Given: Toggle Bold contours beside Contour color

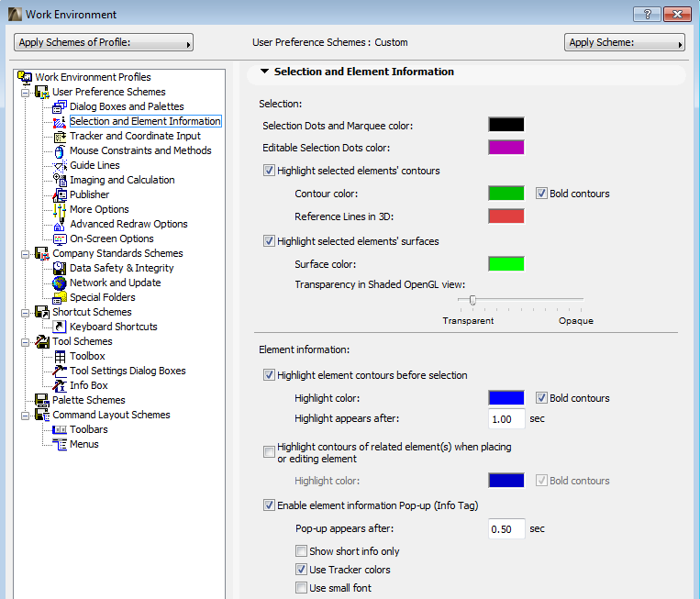Looking at the screenshot, I should (541, 194).
